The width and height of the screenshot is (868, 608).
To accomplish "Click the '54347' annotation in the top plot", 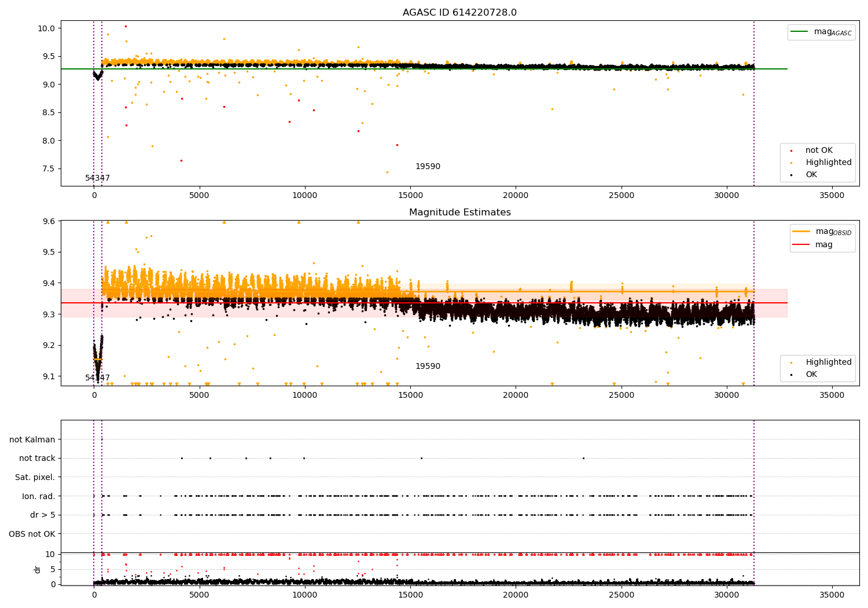I will [x=97, y=178].
